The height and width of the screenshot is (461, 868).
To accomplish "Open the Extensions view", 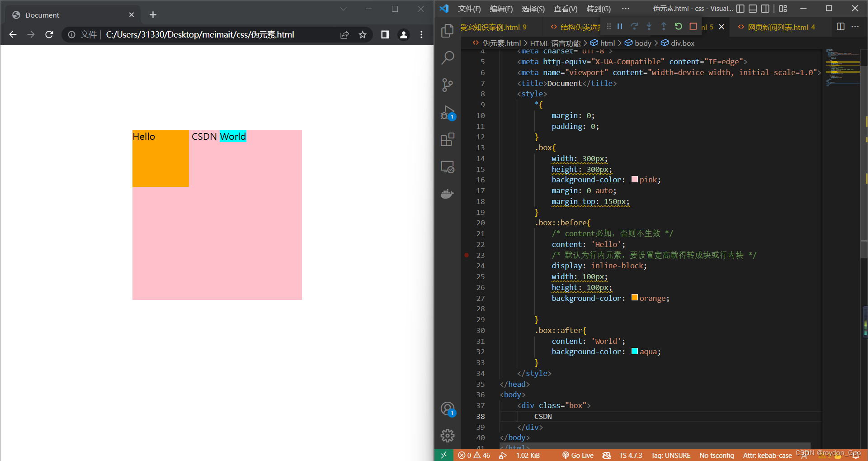I will coord(448,140).
